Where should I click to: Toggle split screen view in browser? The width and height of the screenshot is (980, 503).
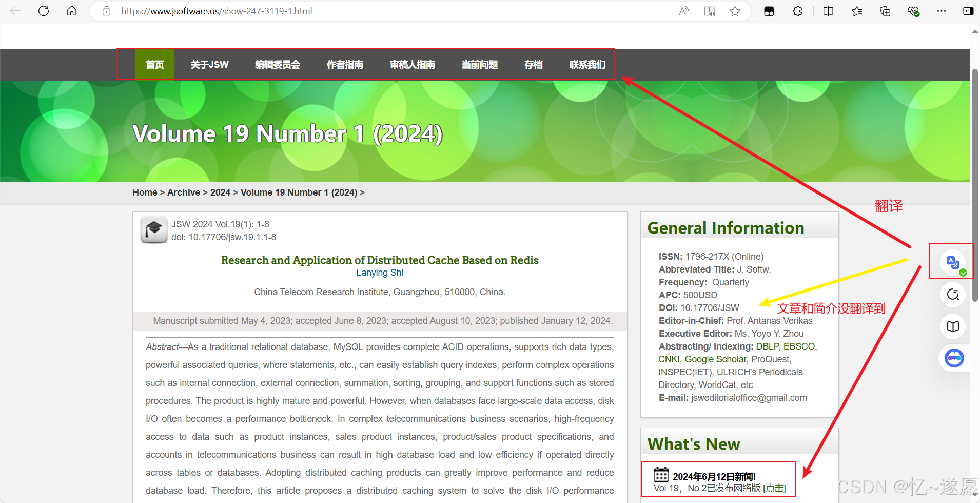[828, 11]
